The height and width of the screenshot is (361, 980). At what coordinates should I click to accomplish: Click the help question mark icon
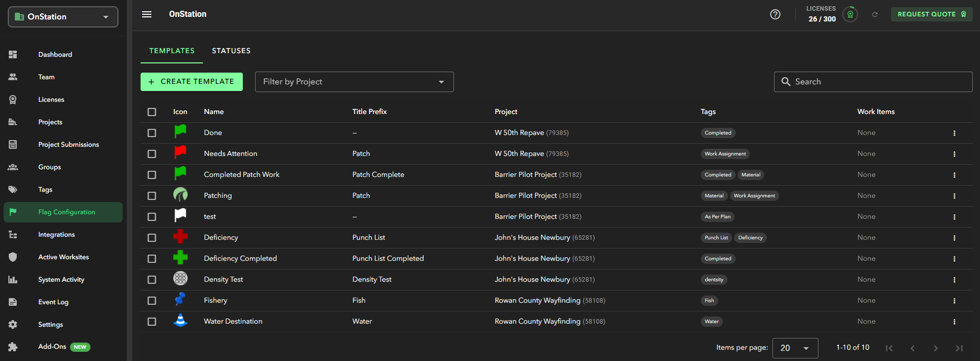[775, 14]
